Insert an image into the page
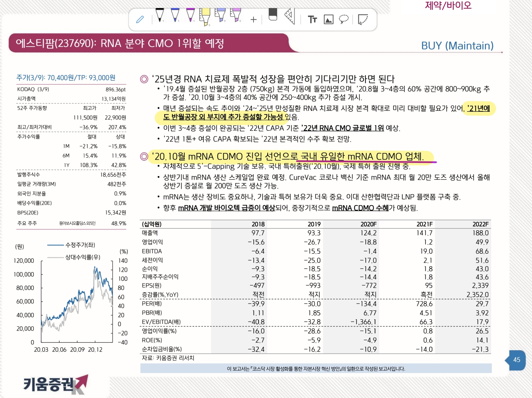Viewport: 532px width, 398px height. click(x=328, y=19)
